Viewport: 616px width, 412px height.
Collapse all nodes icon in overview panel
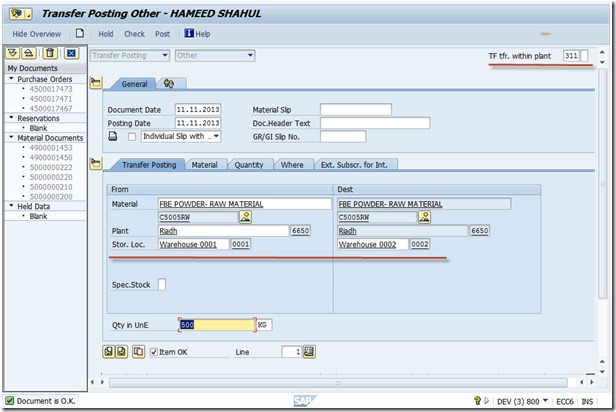pyautogui.click(x=29, y=53)
